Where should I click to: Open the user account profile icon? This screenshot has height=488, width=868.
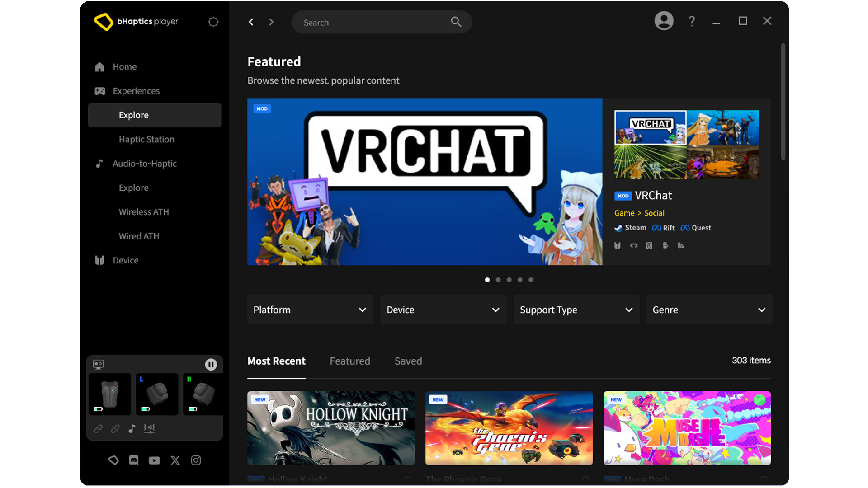tap(664, 21)
